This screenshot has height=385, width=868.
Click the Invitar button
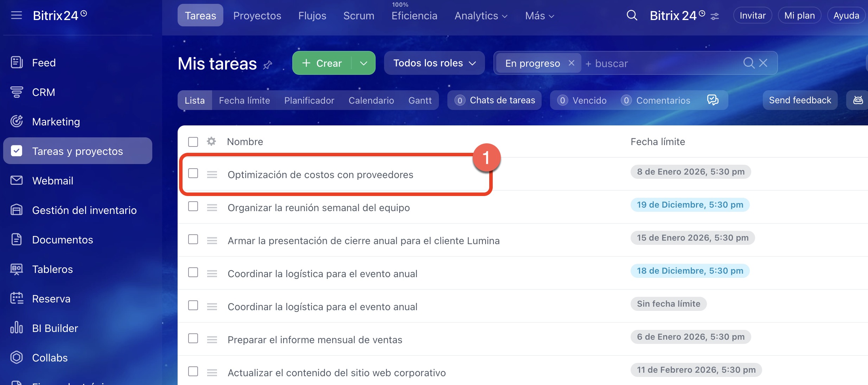(x=752, y=16)
